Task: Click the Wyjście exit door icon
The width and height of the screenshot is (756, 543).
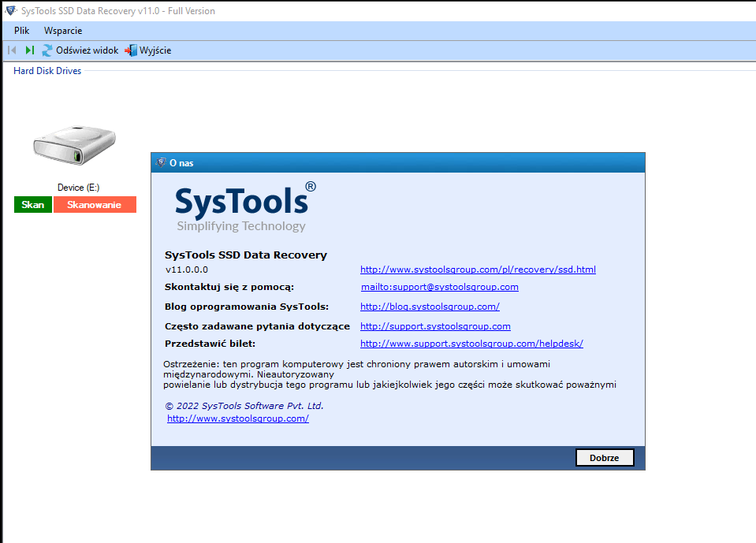Action: [x=131, y=50]
